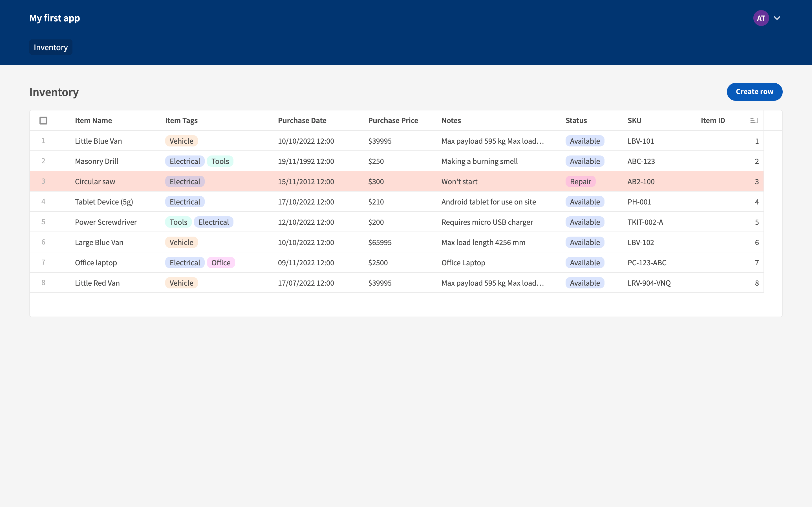The width and height of the screenshot is (812, 507).
Task: Click the Tools tag on Masonry Drill
Action: (x=220, y=161)
